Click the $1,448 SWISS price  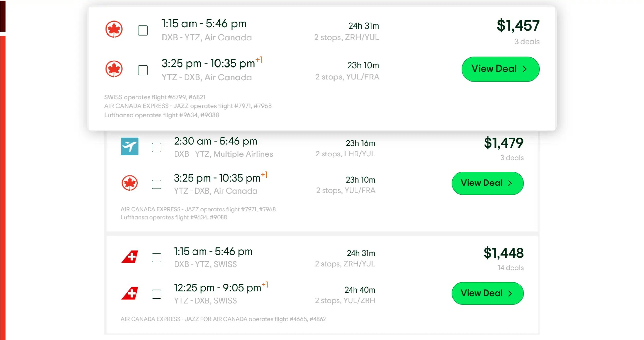[503, 253]
